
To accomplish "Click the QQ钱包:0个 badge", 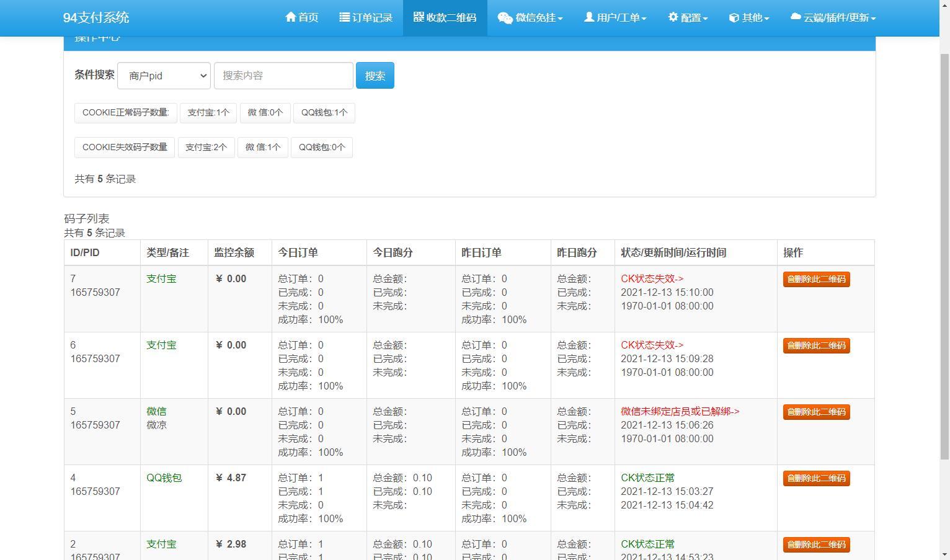I will point(321,147).
